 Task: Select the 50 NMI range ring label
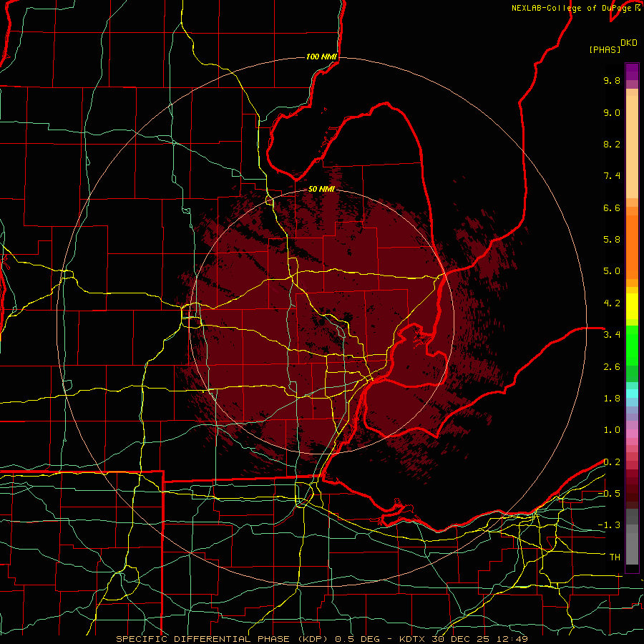point(321,189)
